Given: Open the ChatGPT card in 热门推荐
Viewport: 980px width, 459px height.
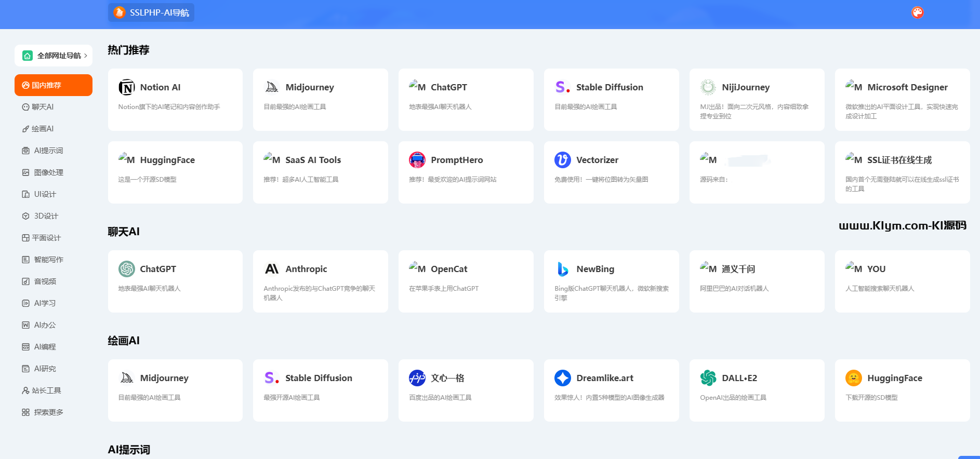Looking at the screenshot, I should (466, 100).
